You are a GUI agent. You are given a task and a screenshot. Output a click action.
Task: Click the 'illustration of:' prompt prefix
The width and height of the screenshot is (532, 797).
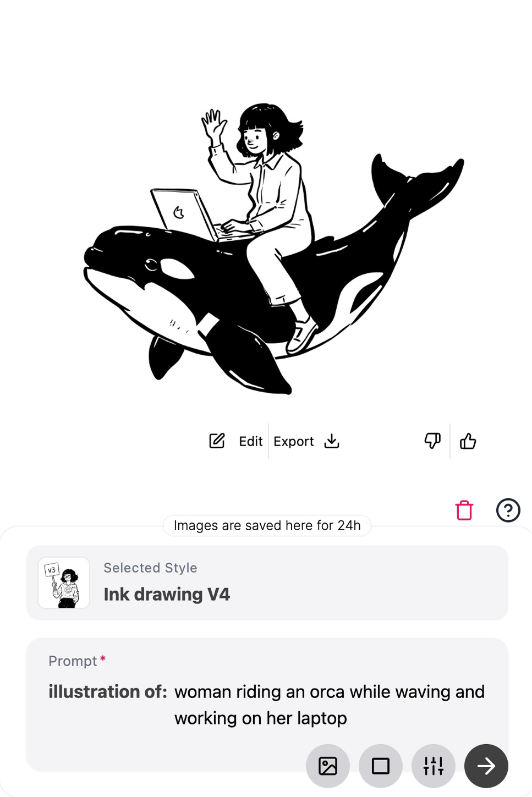coord(108,692)
